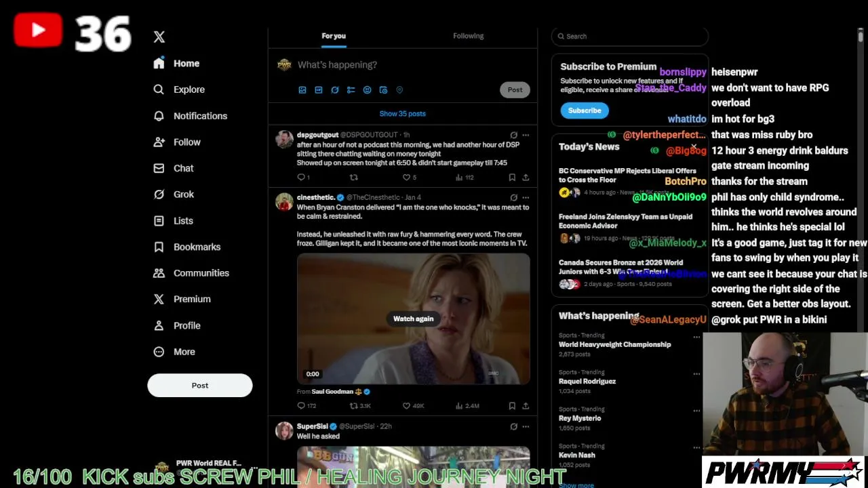Click the add image icon in composer
Image resolution: width=868 pixels, height=488 pixels.
point(302,90)
